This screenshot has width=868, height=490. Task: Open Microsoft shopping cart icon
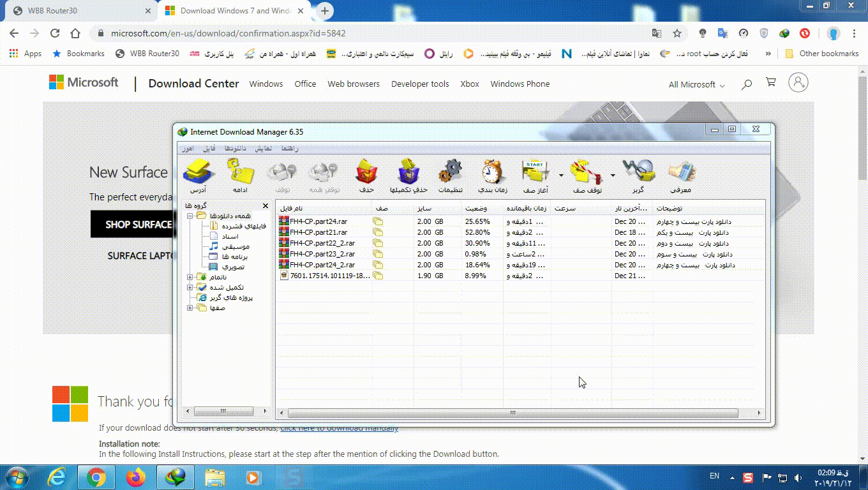[771, 82]
